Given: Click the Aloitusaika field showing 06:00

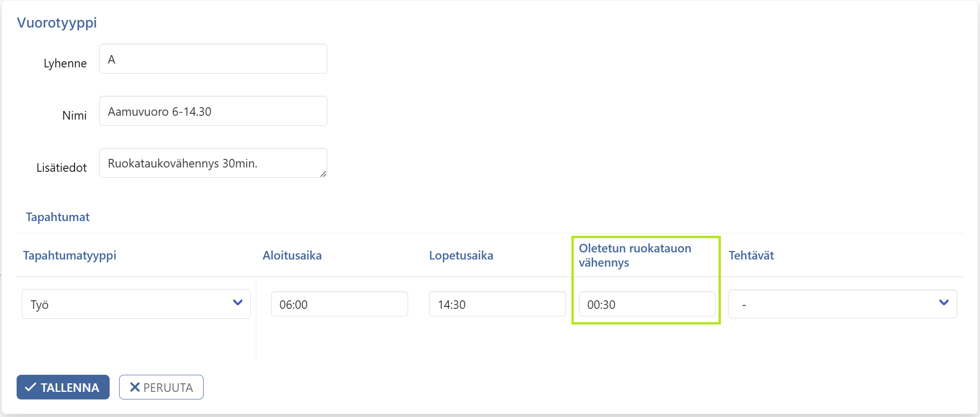Looking at the screenshot, I should point(339,304).
